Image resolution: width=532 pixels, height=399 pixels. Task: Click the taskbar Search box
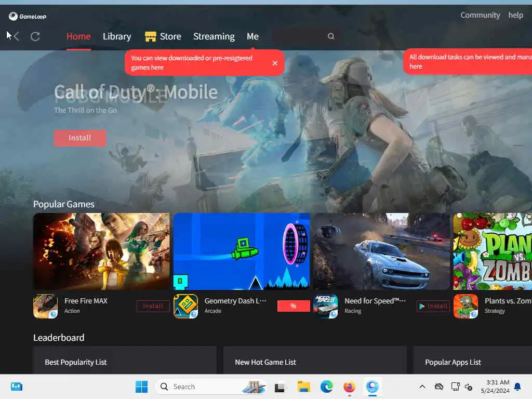211,387
